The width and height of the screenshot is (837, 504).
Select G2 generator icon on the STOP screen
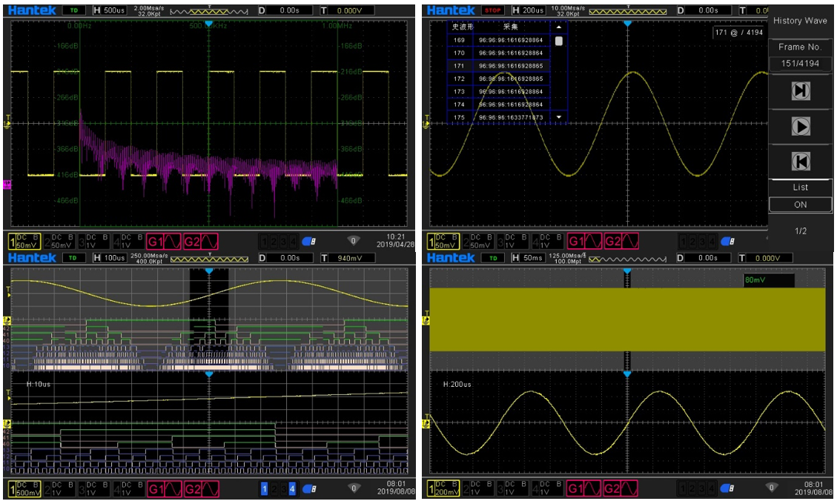pyautogui.click(x=621, y=241)
